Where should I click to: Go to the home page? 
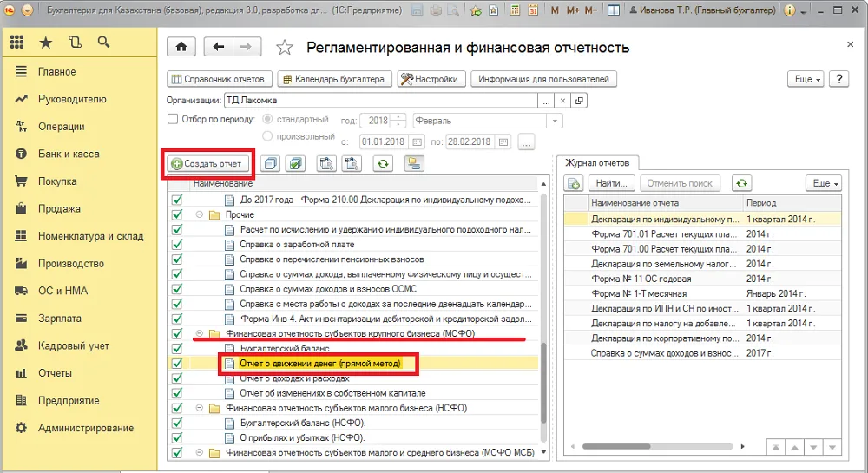click(x=181, y=47)
